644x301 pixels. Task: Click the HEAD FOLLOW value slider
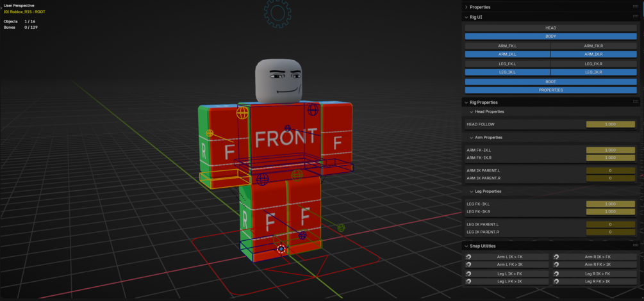[x=610, y=124]
